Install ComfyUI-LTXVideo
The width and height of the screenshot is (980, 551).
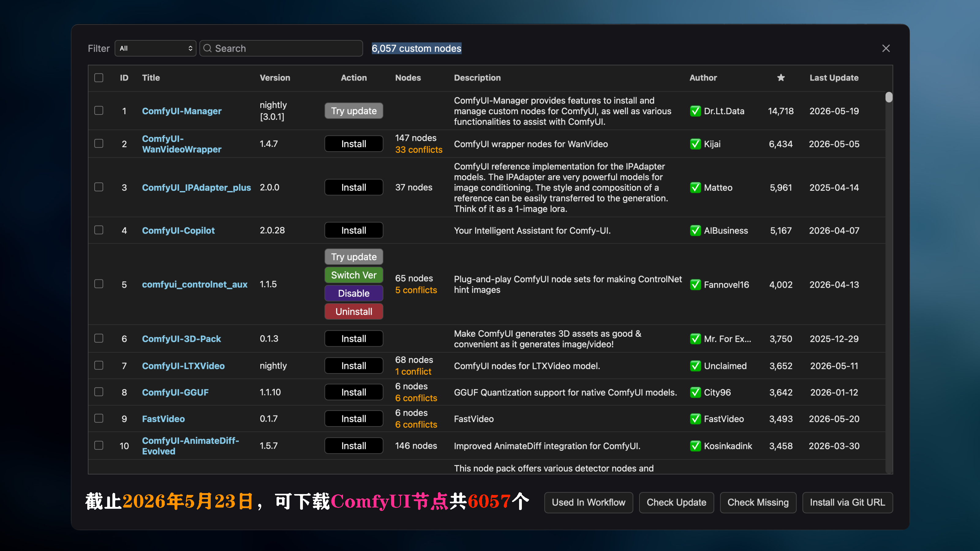tap(354, 365)
